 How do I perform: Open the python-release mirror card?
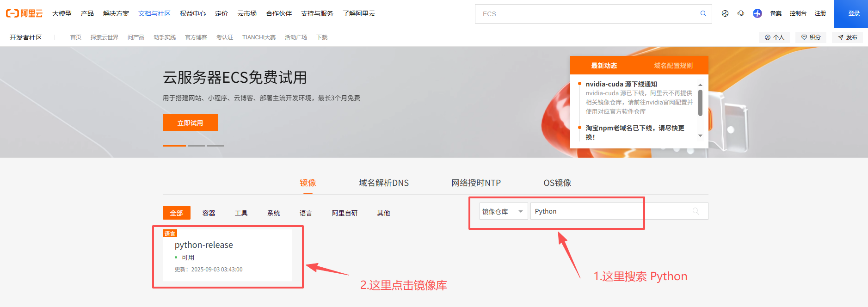point(227,255)
